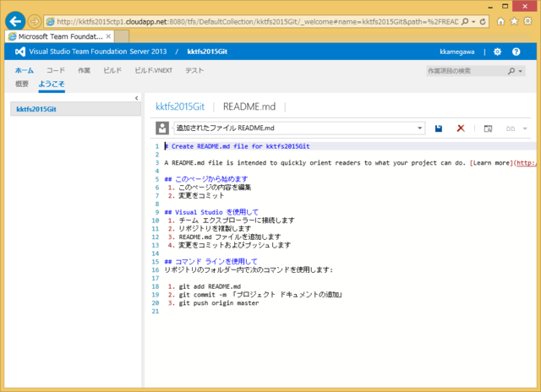The width and height of the screenshot is (541, 392).
Task: Expand the commit comment dropdown arrow
Action: pos(420,128)
